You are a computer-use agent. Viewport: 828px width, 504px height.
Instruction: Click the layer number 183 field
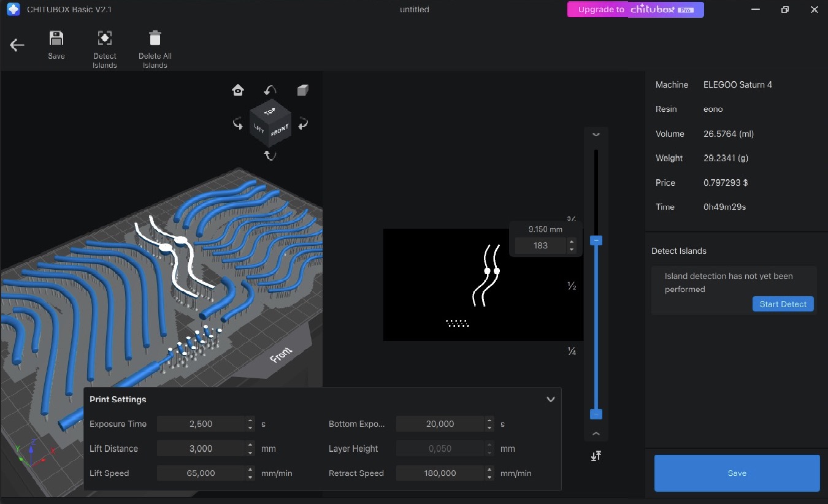pyautogui.click(x=541, y=245)
